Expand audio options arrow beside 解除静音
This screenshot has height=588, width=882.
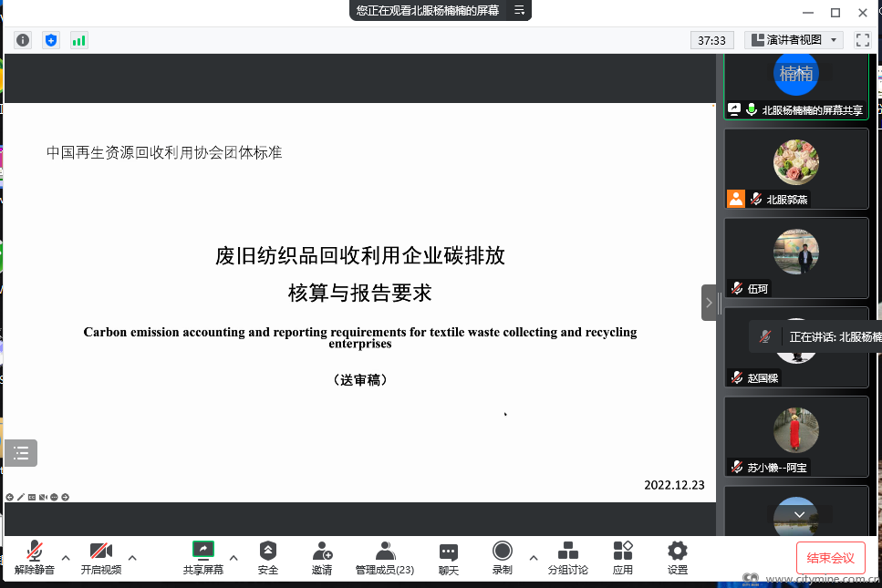pyautogui.click(x=66, y=557)
